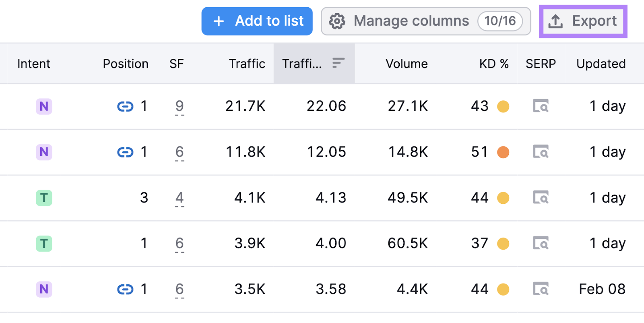644x323 pixels.
Task: Click the 10/16 columns count badge
Action: [500, 21]
